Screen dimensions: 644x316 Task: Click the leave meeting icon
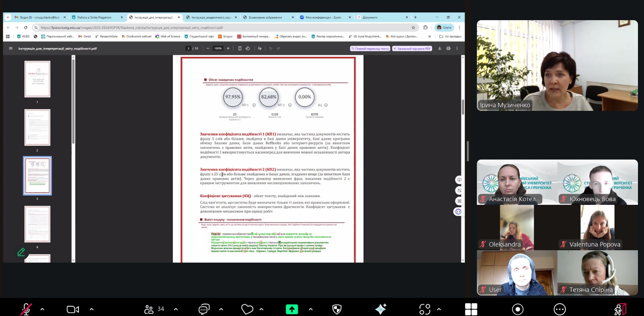click(x=620, y=309)
